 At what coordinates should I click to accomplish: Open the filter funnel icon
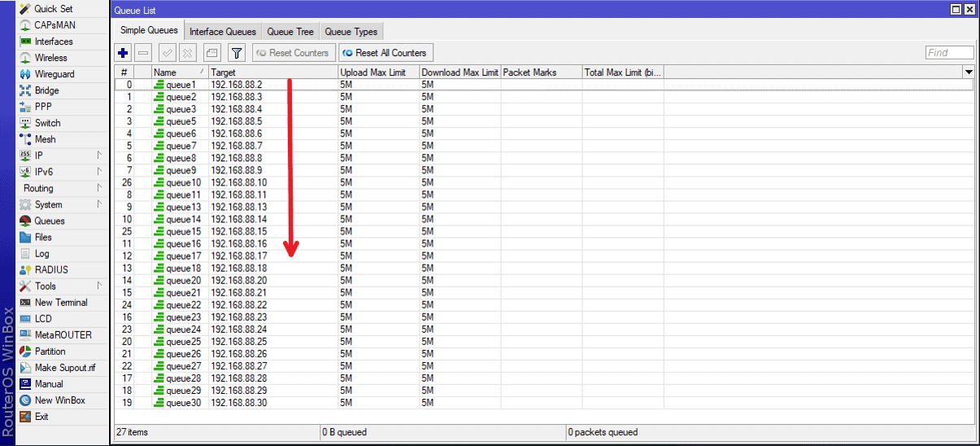coord(236,53)
